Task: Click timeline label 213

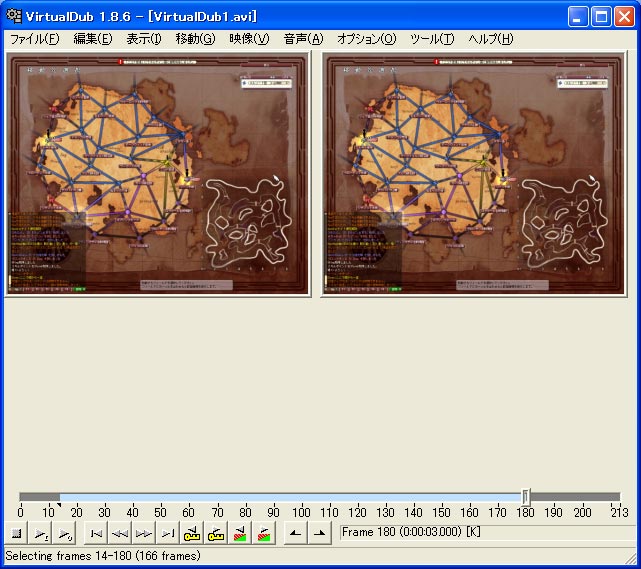Action: pos(619,512)
